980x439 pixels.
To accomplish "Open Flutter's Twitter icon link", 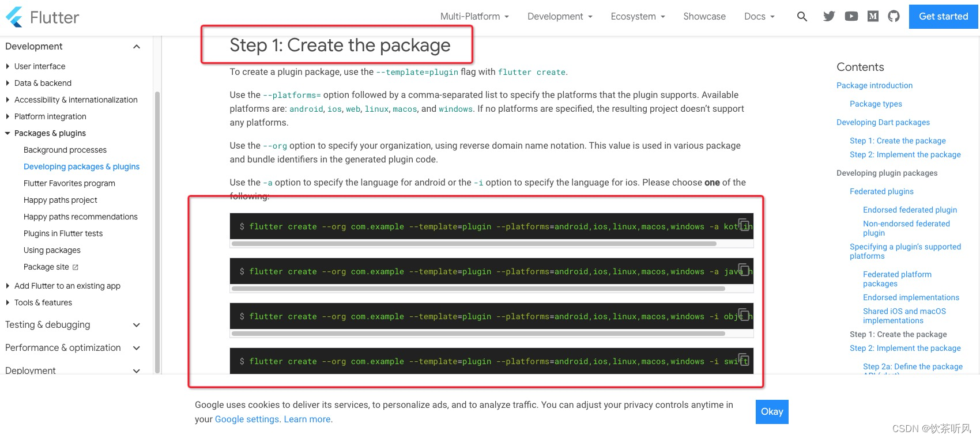I will [829, 16].
